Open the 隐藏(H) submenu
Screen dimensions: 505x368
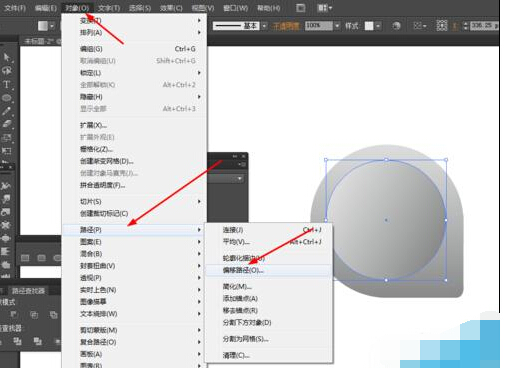pos(134,97)
